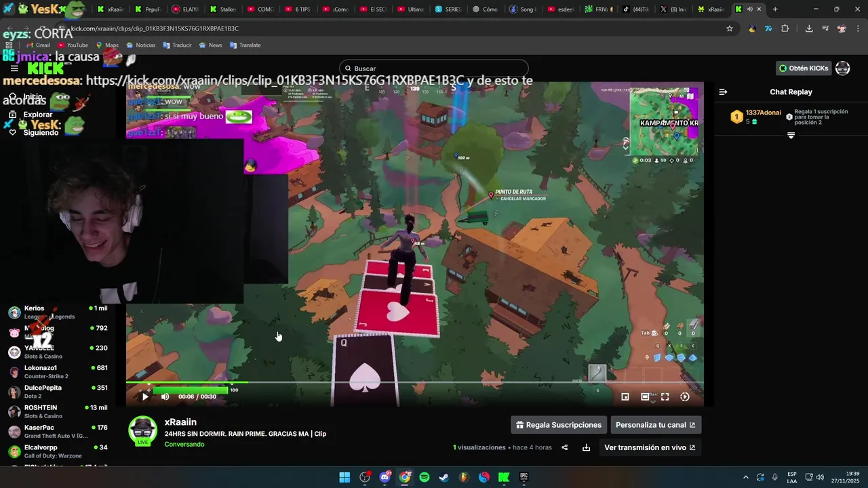Click Personaliza tu canal button
Screen dimensions: 868x488
tap(656, 425)
